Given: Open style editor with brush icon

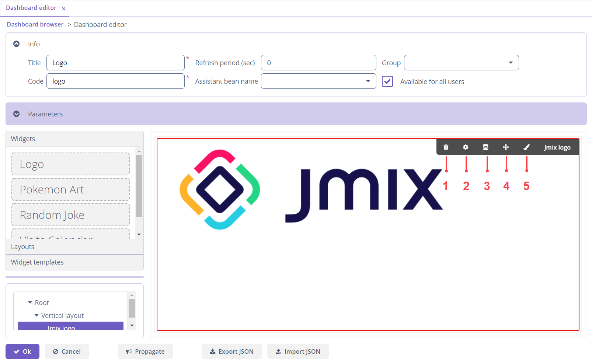Looking at the screenshot, I should [x=526, y=147].
